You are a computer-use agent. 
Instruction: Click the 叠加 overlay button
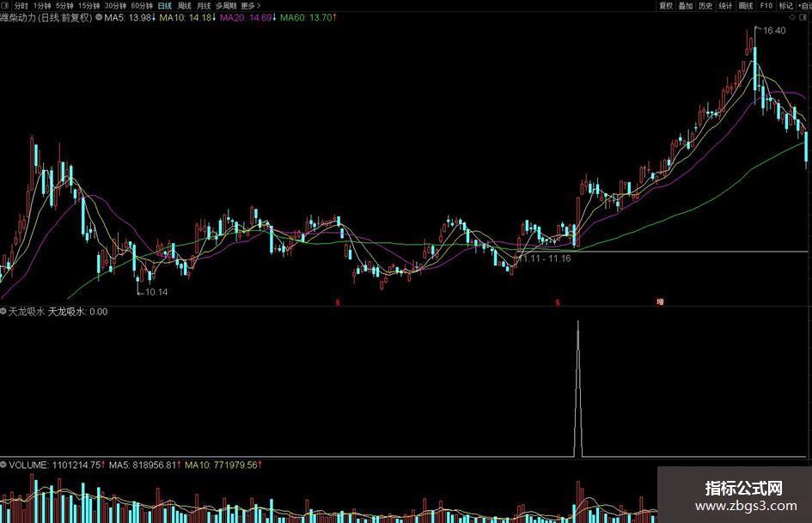[x=686, y=6]
